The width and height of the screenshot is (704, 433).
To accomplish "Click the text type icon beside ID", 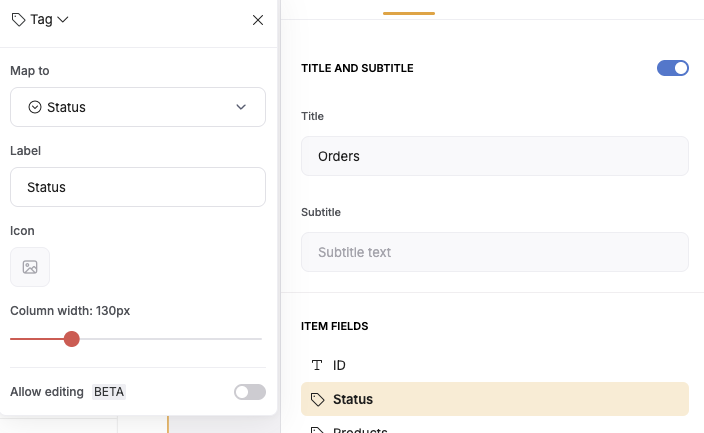I will tap(317, 365).
